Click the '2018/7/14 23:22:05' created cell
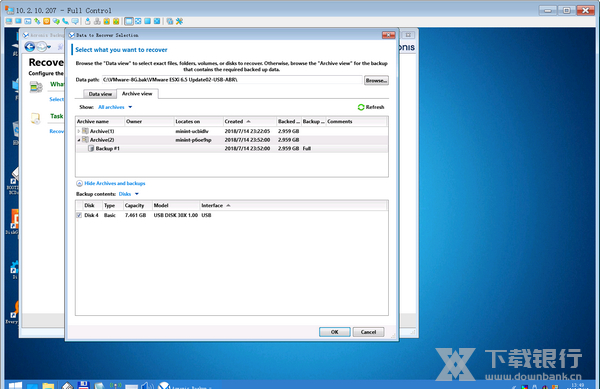This screenshot has height=389, width=600. (247, 131)
